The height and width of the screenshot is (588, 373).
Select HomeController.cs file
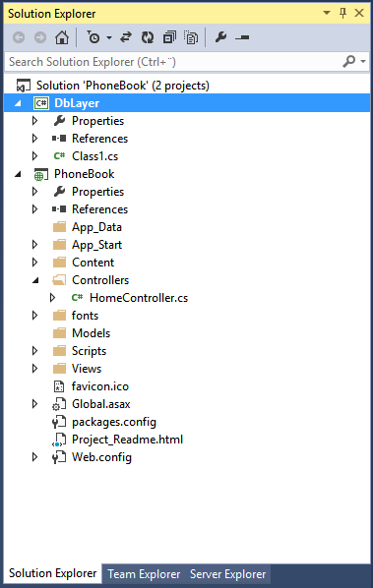point(139,298)
